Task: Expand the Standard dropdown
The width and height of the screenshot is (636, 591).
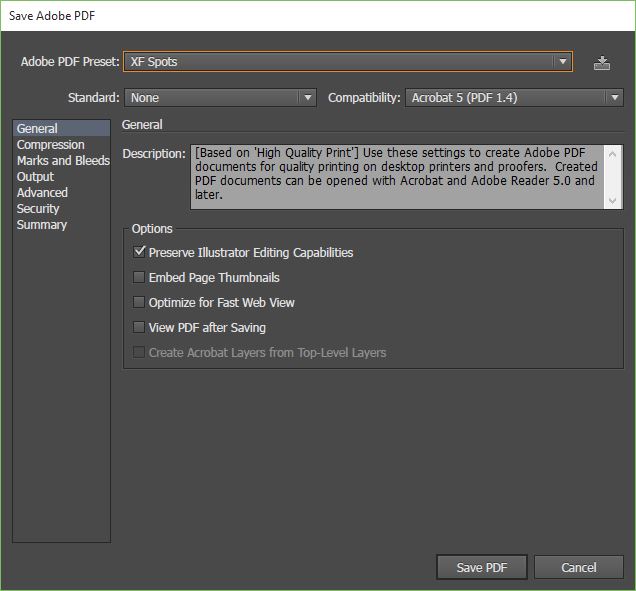Action: coord(221,98)
